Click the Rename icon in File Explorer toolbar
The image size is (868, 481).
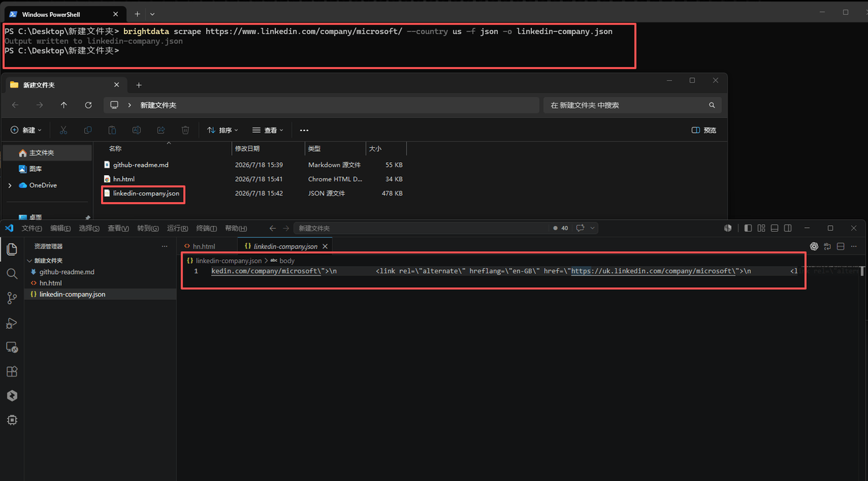coord(136,130)
